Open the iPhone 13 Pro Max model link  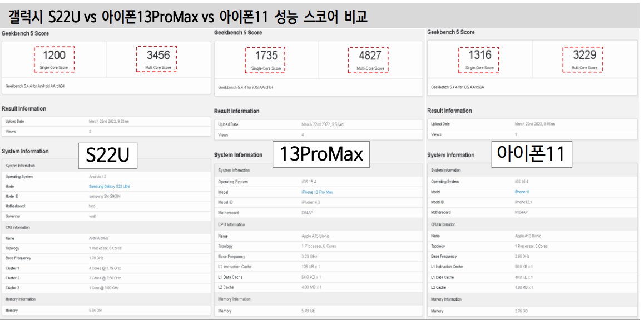pyautogui.click(x=316, y=192)
